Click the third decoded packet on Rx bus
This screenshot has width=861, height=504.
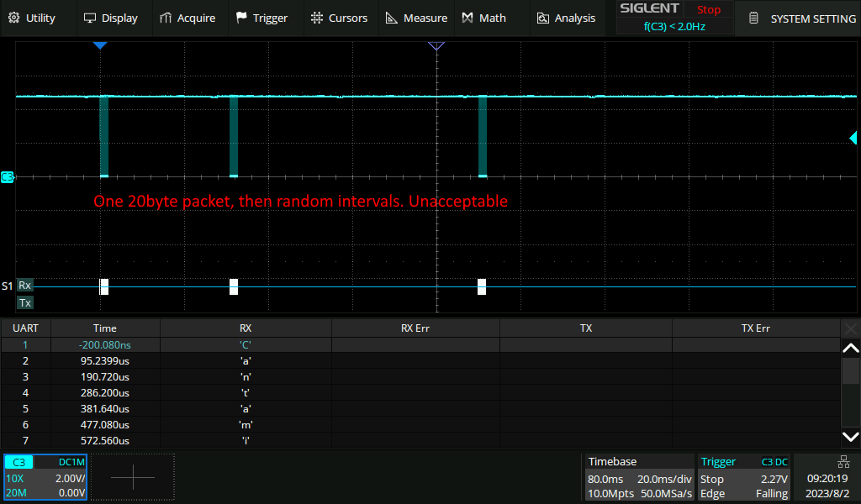click(482, 286)
